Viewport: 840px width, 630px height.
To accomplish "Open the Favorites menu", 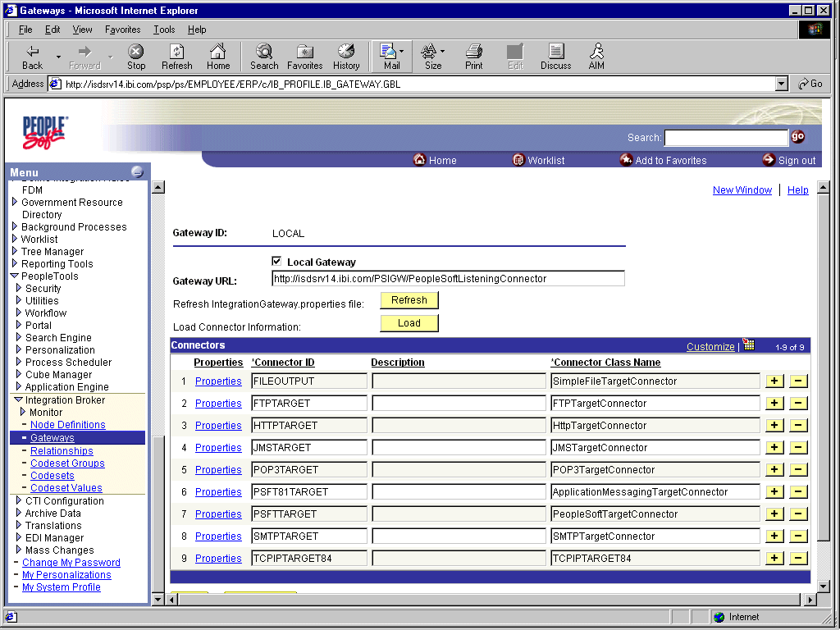I will coord(121,29).
